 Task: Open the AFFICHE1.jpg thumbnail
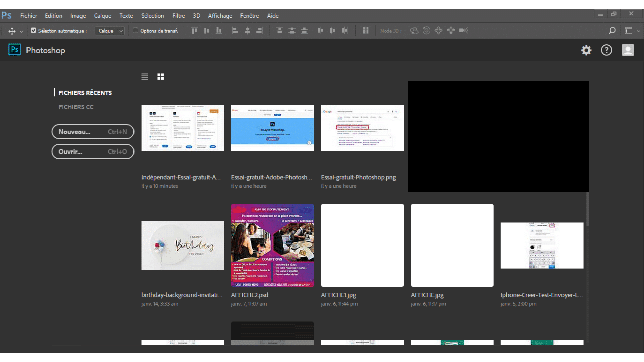pyautogui.click(x=362, y=245)
